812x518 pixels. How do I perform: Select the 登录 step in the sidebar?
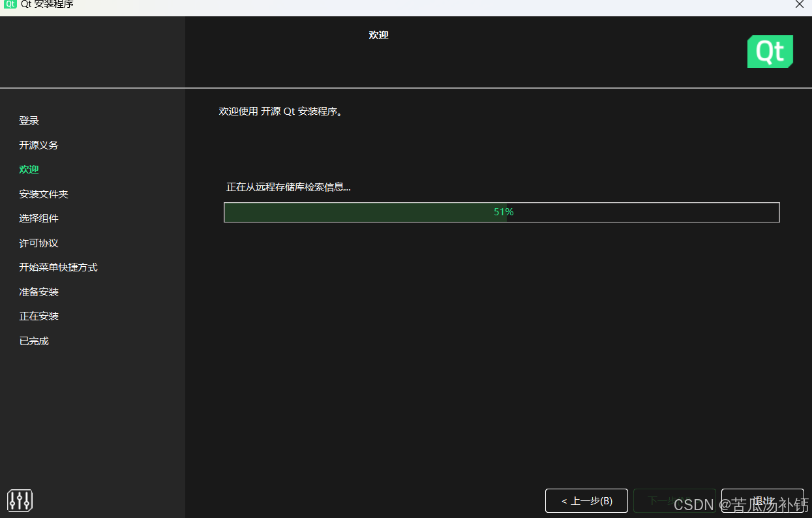coord(29,121)
